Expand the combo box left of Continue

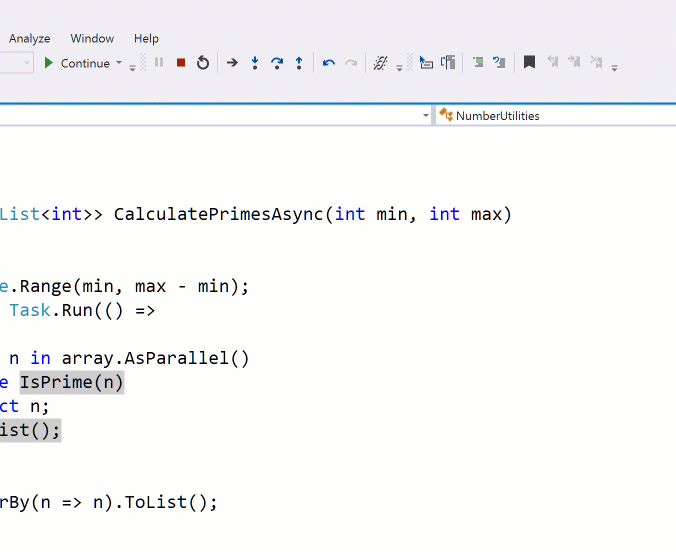[x=27, y=63]
